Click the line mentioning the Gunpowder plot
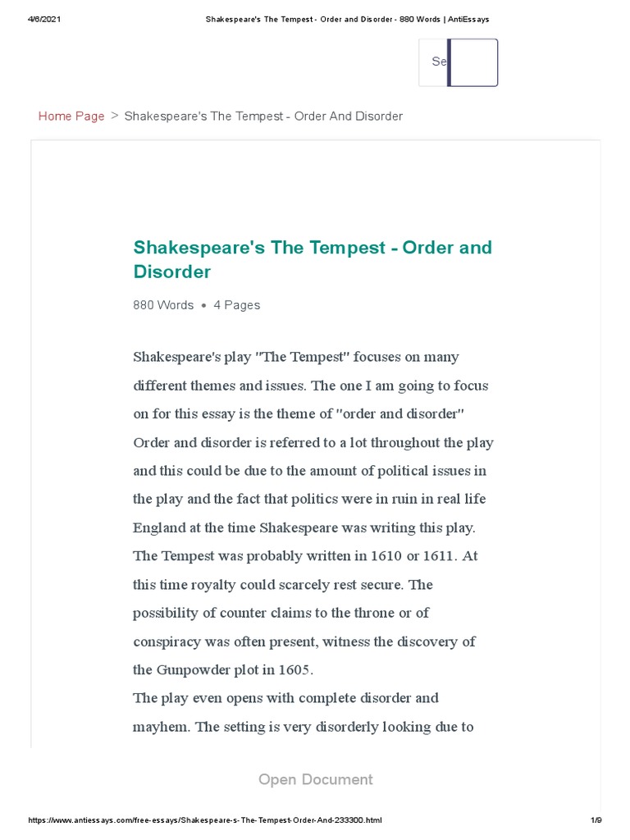The height and width of the screenshot is (840, 630). pos(223,670)
